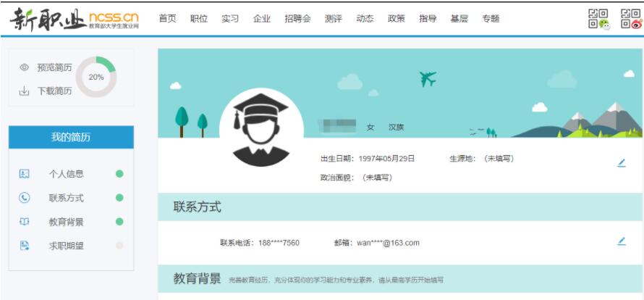Image resolution: width=644 pixels, height=300 pixels.
Task: Click the grey status dot for 求职期望
Action: (119, 246)
